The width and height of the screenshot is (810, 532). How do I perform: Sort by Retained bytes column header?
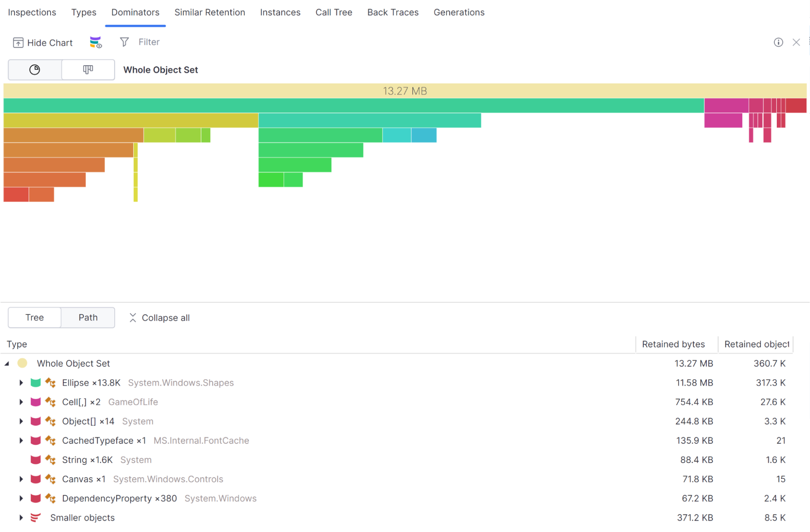pos(673,344)
